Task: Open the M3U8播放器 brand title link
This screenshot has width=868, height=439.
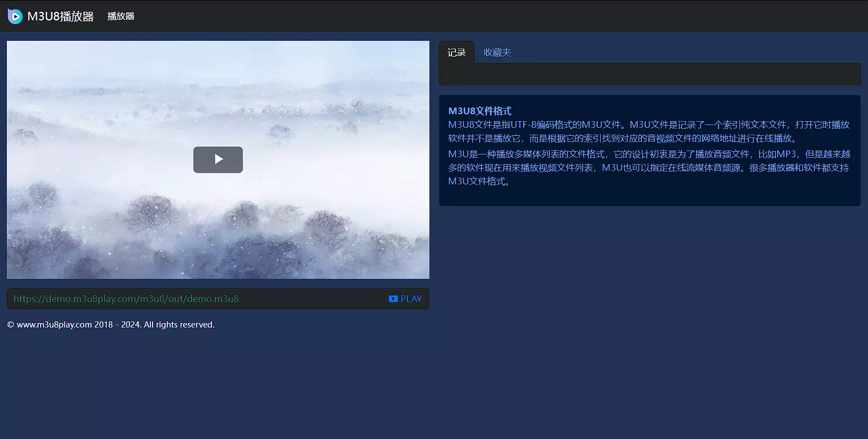Action: pyautogui.click(x=60, y=16)
